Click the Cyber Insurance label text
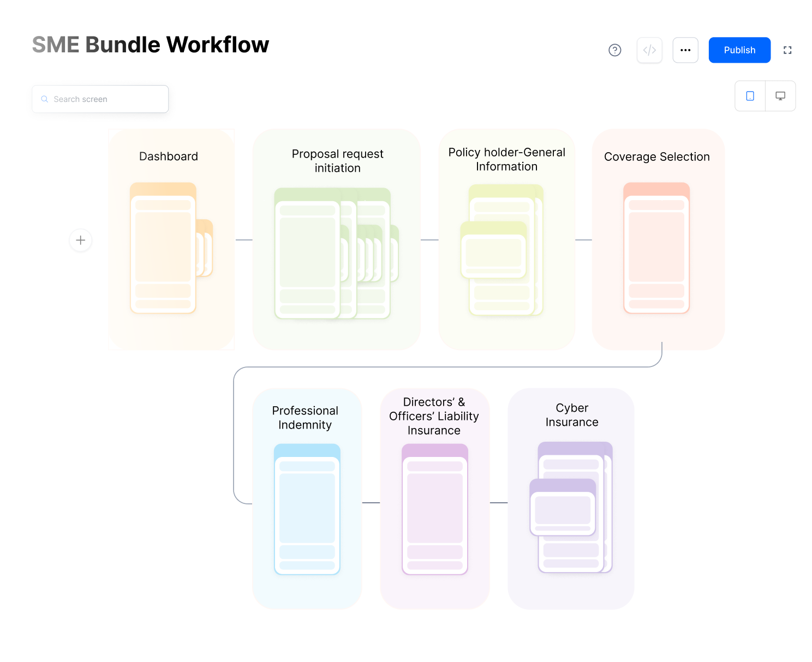The image size is (812, 662). [x=572, y=415]
